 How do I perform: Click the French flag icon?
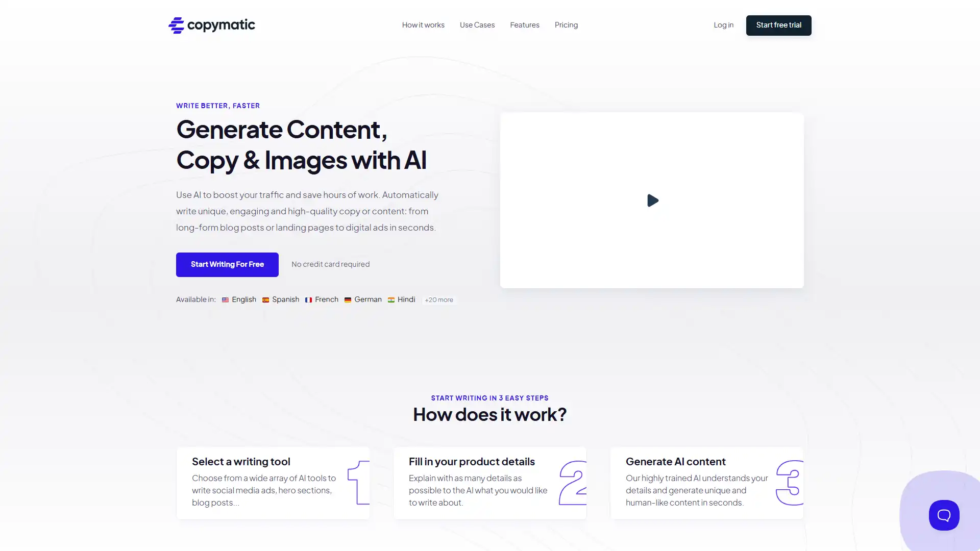click(x=308, y=299)
